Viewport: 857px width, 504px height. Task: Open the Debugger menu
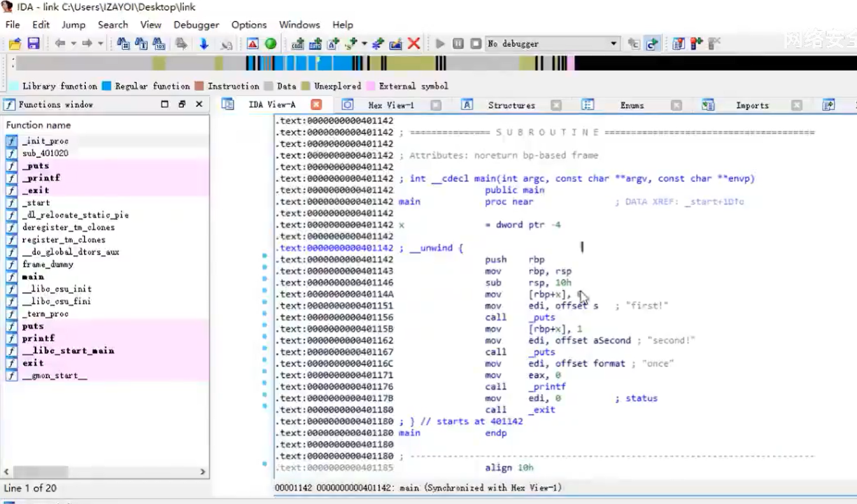pyautogui.click(x=196, y=25)
